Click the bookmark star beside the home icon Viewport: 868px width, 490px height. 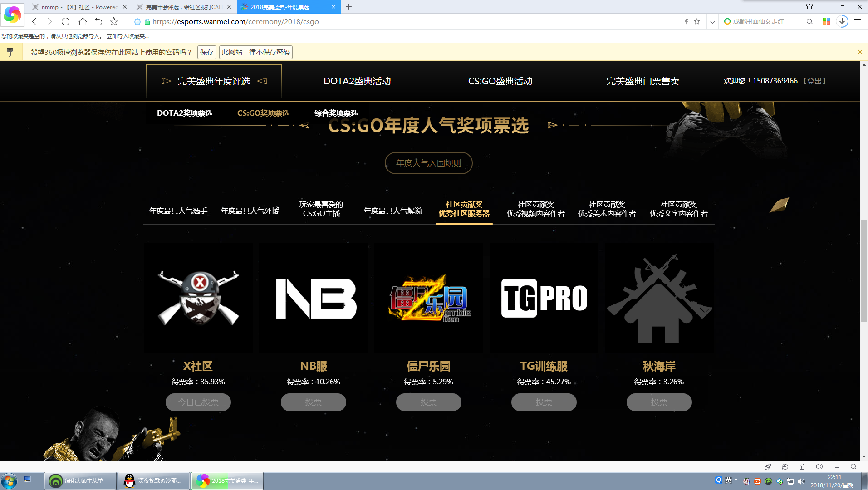[x=114, y=21]
